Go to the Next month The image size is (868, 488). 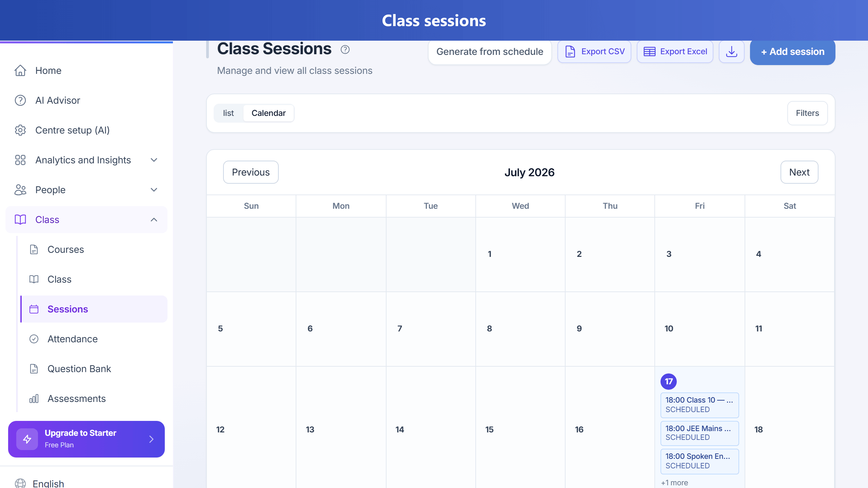tap(800, 172)
